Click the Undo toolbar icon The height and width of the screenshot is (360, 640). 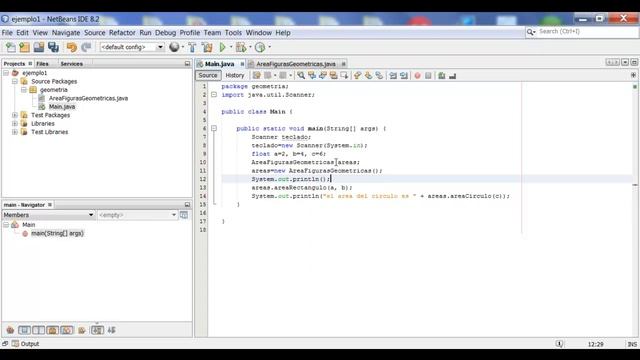[x=71, y=47]
